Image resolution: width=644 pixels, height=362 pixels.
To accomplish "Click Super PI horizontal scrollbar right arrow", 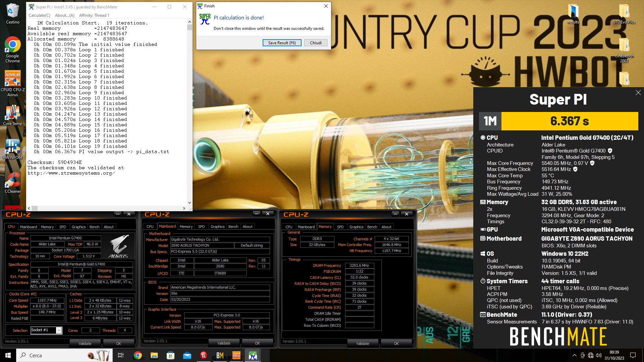I will pyautogui.click(x=184, y=208).
